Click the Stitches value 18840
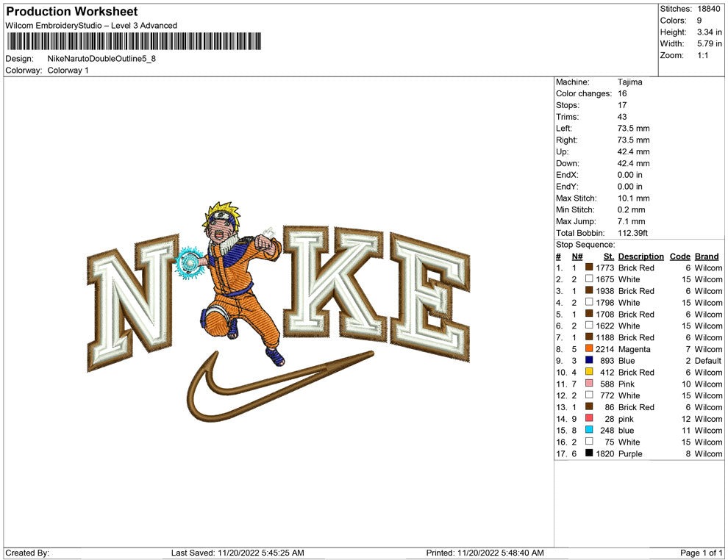Image resolution: width=728 pixels, height=560 pixels. (x=708, y=9)
